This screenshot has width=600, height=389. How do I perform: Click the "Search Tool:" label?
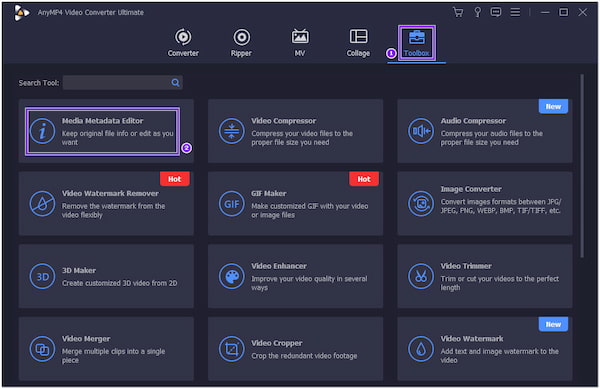[39, 83]
